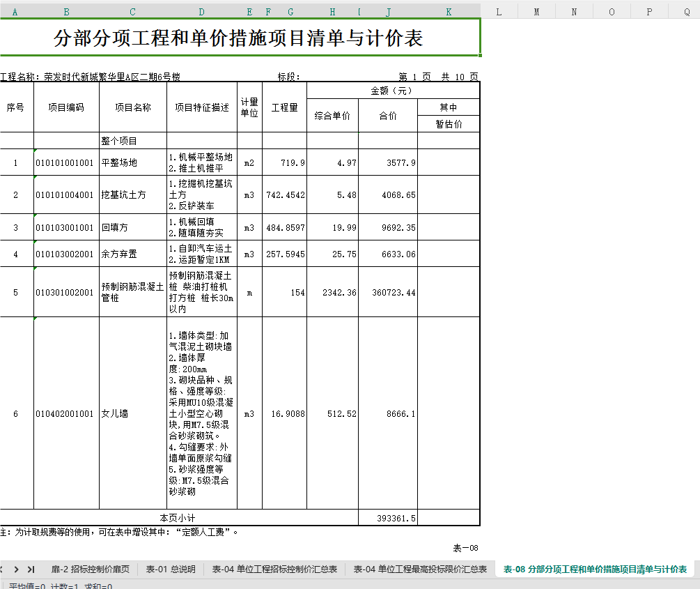Select the quantity cell 742.4542
Image resolution: width=700 pixels, height=589 pixels.
tap(285, 195)
